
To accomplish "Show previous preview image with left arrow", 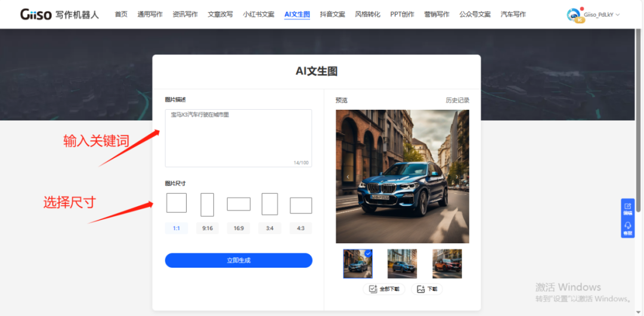I will [x=348, y=176].
